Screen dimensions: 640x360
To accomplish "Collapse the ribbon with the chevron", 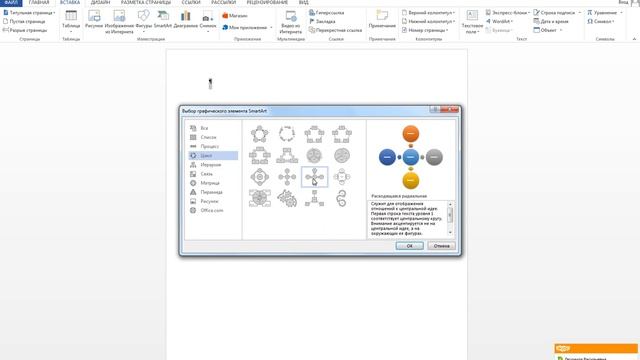I will pyautogui.click(x=634, y=39).
